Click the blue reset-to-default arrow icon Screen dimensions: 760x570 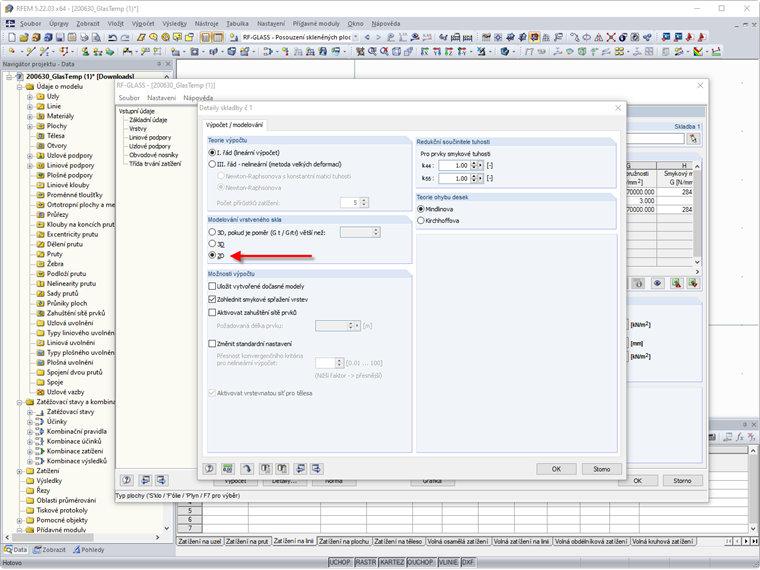click(x=247, y=469)
